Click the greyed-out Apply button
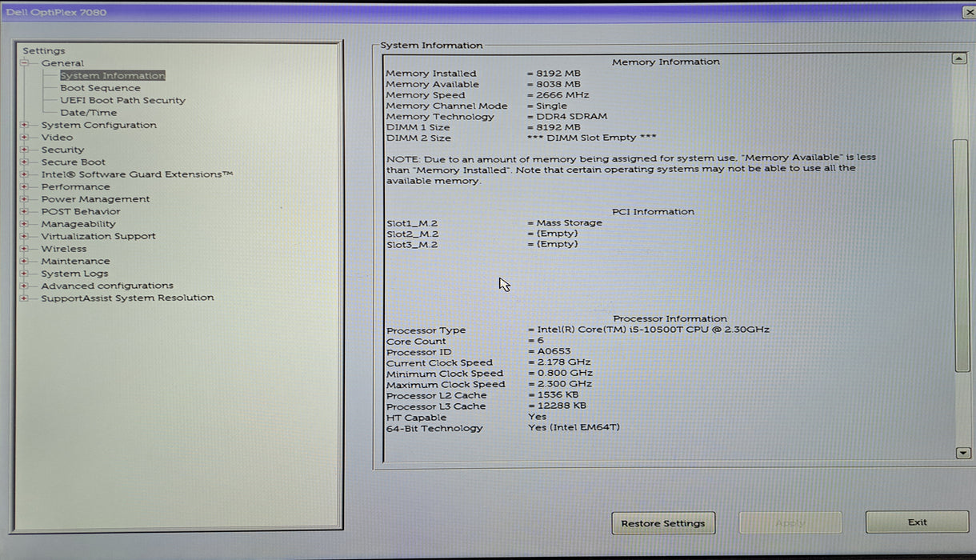The image size is (976, 560). coord(790,523)
